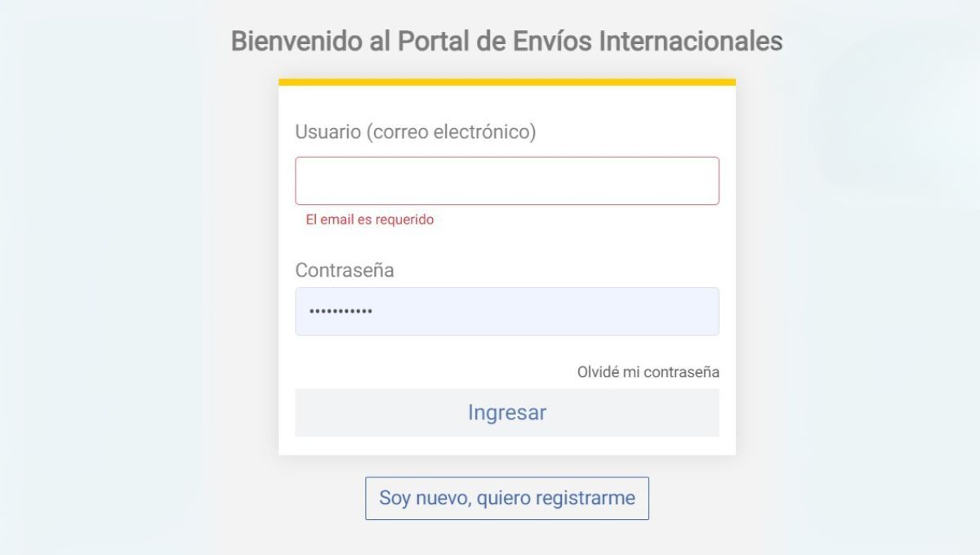
Task: Click the El email es requerido error message
Action: tap(369, 219)
